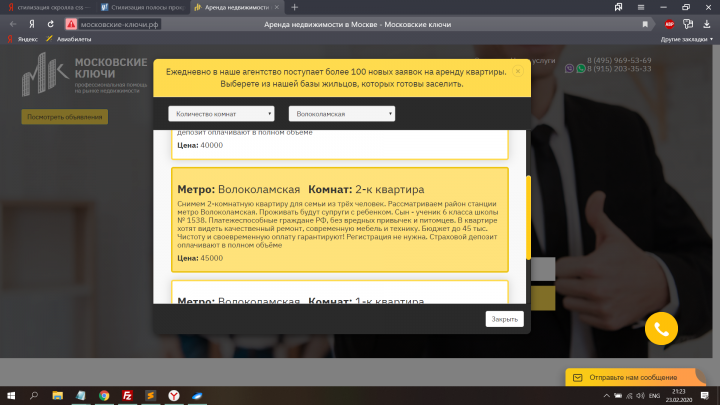Open the Яндекс bookmark
The height and width of the screenshot is (405, 720).
pos(23,39)
